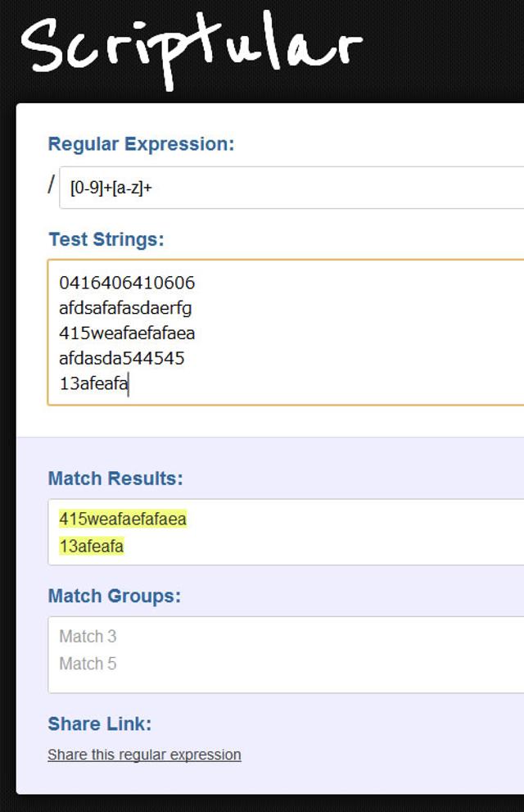Click highlighted match result 13afeafa
524x812 pixels.
[92, 546]
